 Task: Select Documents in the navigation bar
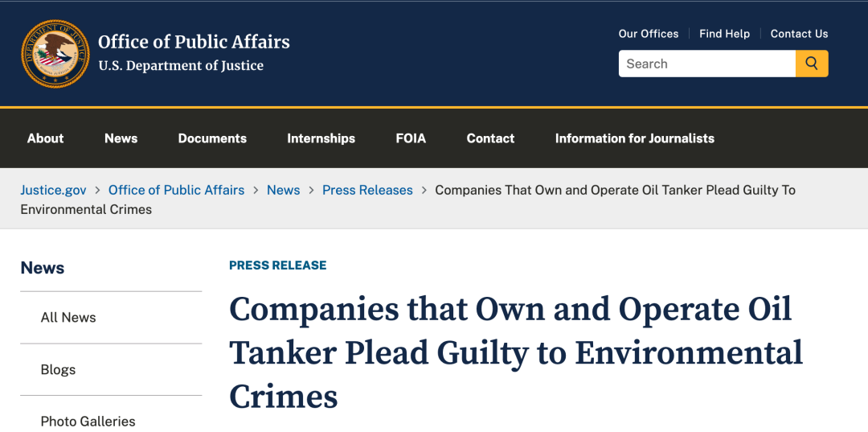coord(212,138)
